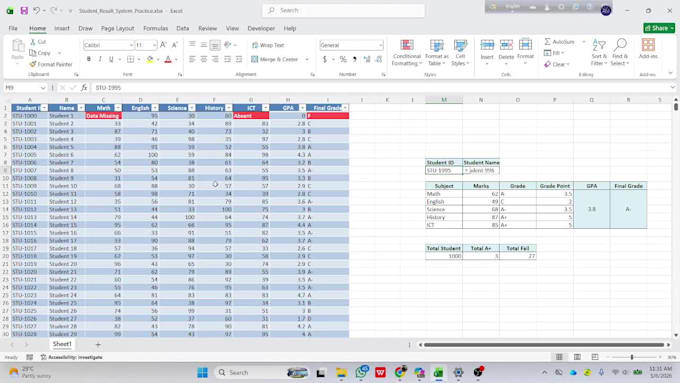Open Conditional Formatting

click(406, 52)
